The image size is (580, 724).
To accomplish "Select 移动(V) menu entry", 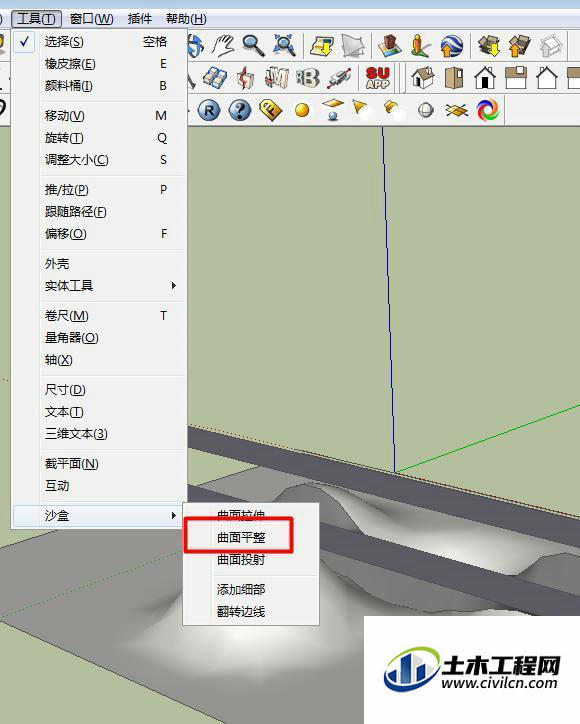I will [x=99, y=116].
